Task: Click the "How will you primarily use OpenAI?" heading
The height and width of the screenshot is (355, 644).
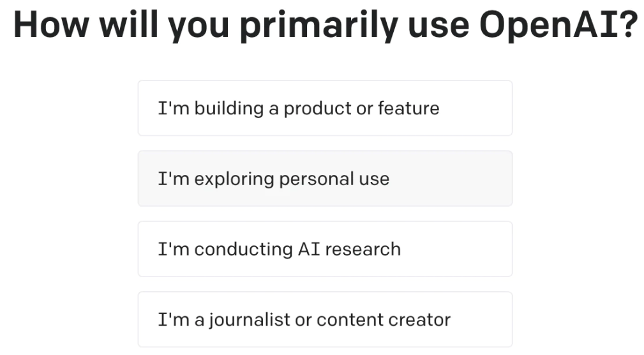Action: tap(324, 25)
